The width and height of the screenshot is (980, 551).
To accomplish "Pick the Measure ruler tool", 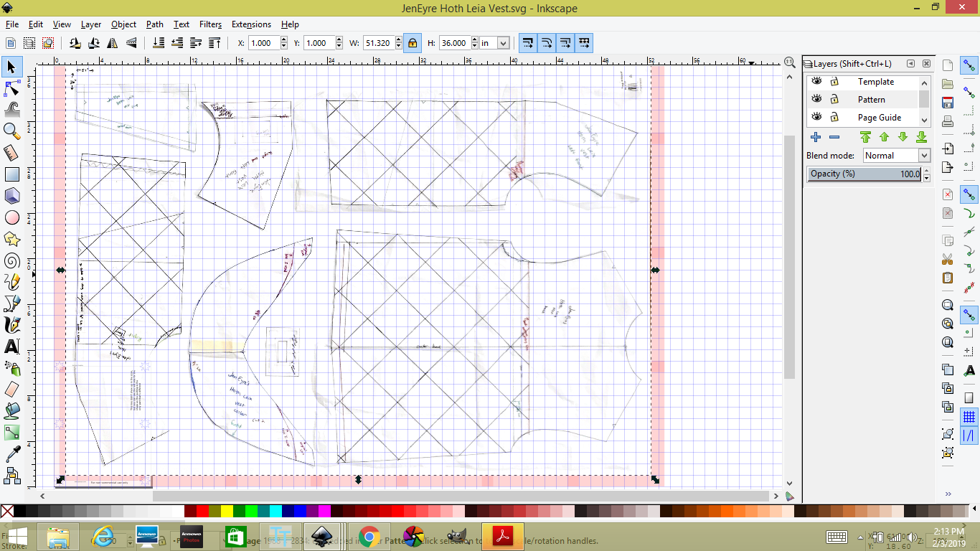I will [11, 152].
